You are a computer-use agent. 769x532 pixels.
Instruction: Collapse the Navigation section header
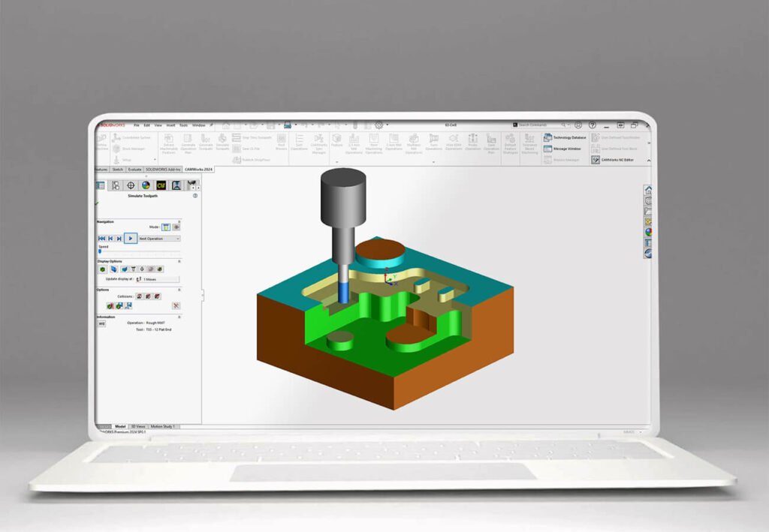click(x=179, y=221)
